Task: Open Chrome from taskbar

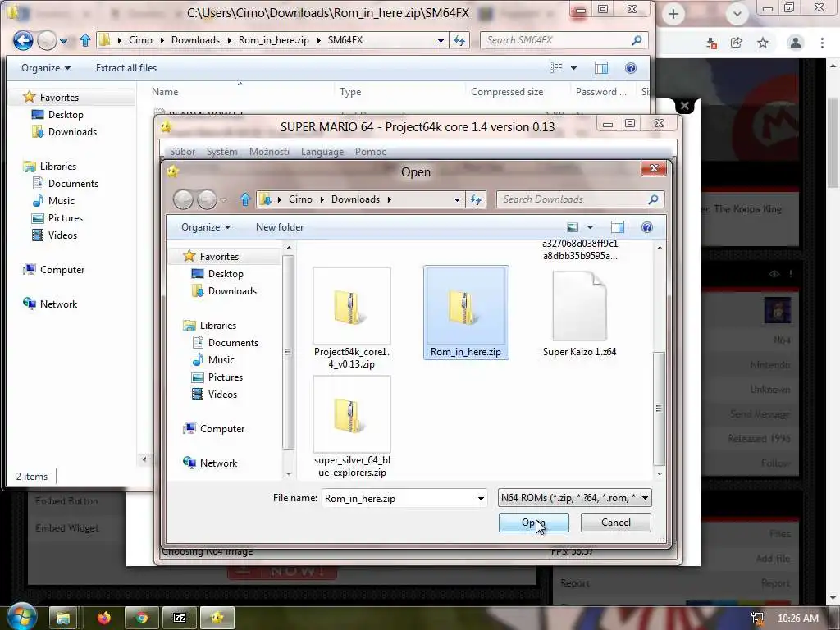Action: 141,619
